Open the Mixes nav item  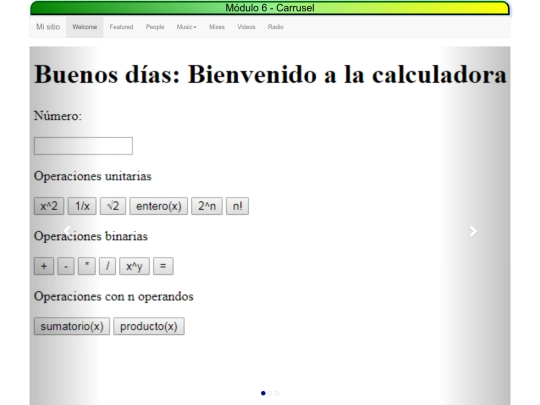point(217,27)
